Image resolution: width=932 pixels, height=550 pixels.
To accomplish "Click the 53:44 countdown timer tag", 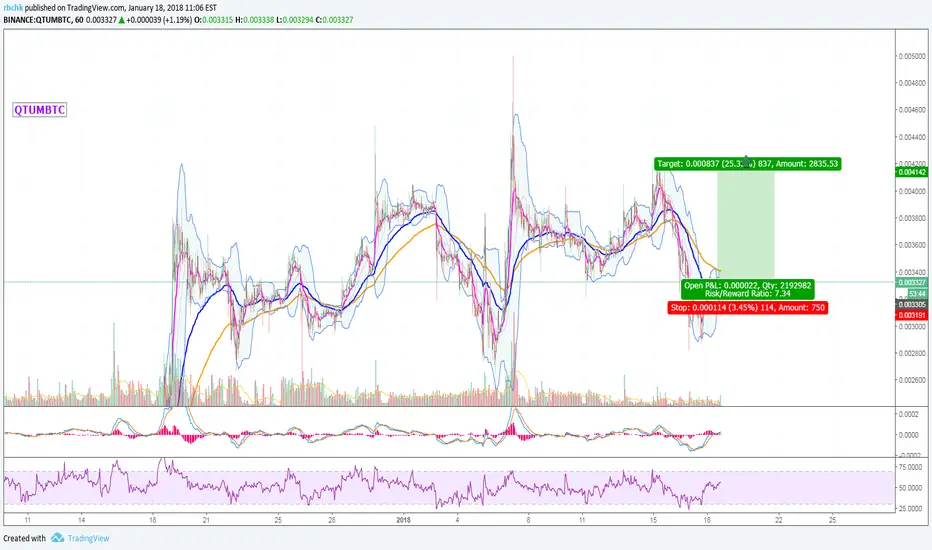I will tap(916, 294).
